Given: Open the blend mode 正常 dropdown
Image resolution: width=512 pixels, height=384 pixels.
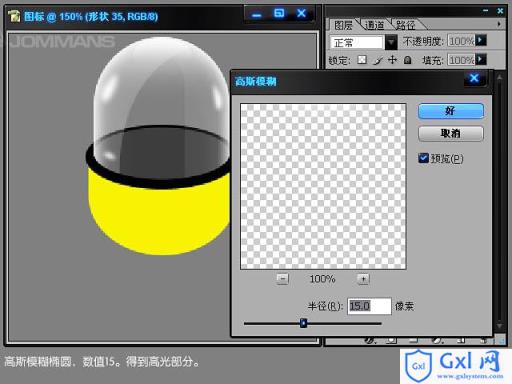Looking at the screenshot, I should click(391, 42).
